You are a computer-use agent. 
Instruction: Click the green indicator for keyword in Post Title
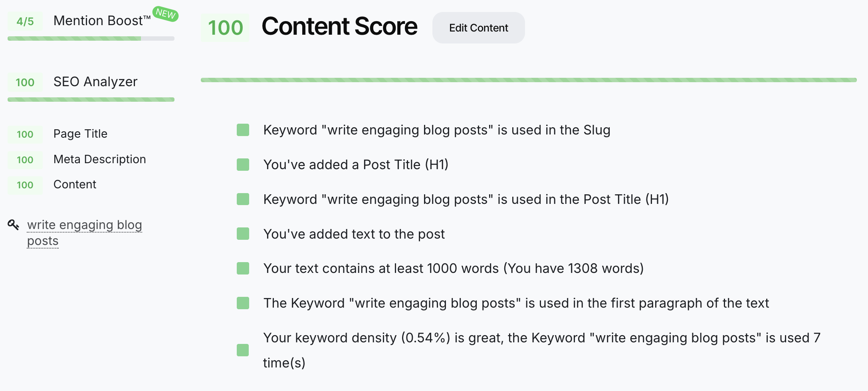(x=243, y=199)
